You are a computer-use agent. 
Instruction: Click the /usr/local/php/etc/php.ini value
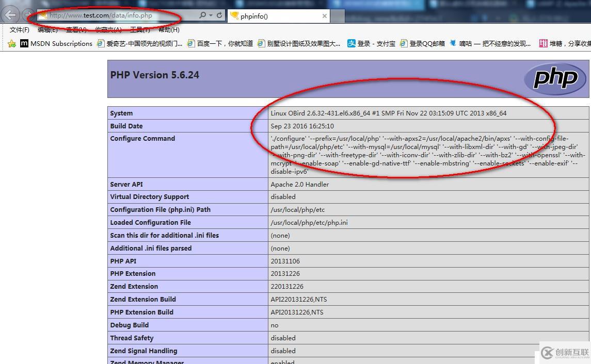click(x=309, y=222)
